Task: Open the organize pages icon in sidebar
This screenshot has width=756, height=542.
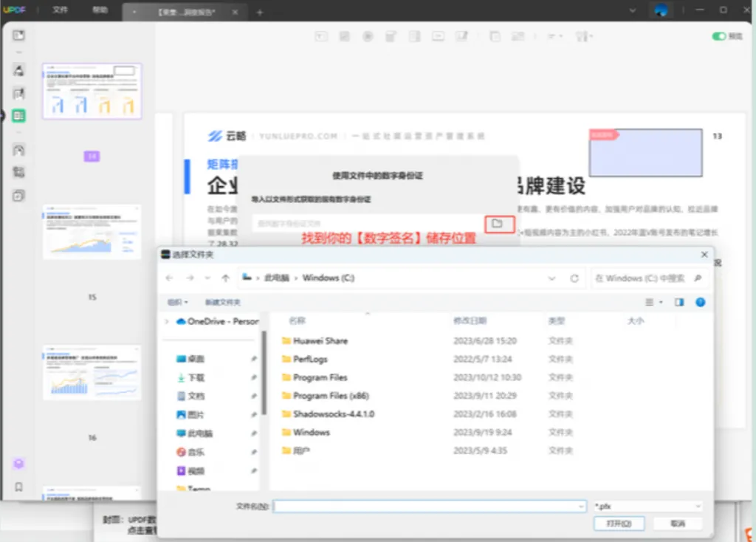Action: [x=18, y=150]
